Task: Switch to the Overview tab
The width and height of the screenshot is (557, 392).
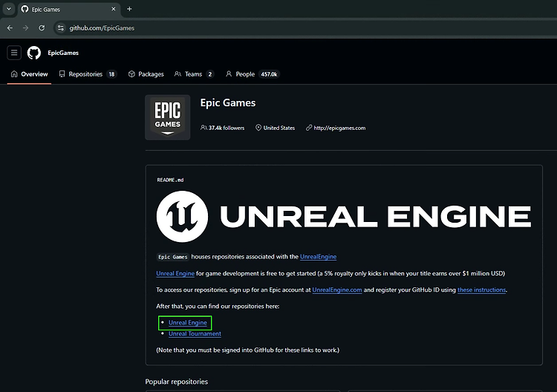Action: [29, 73]
